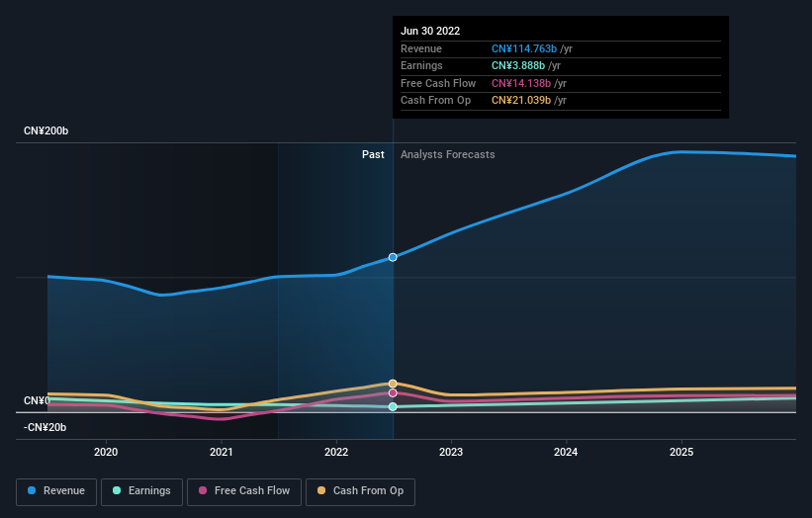Click the 2024 x-axis label

[566, 452]
